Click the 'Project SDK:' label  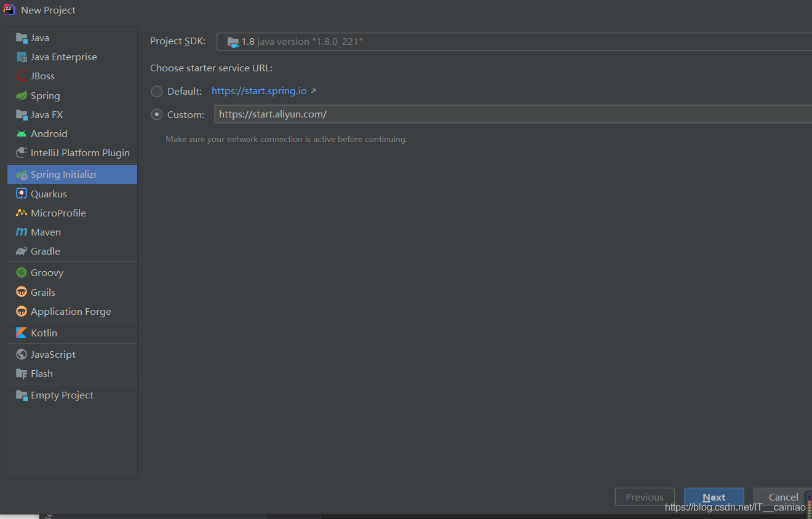(178, 41)
